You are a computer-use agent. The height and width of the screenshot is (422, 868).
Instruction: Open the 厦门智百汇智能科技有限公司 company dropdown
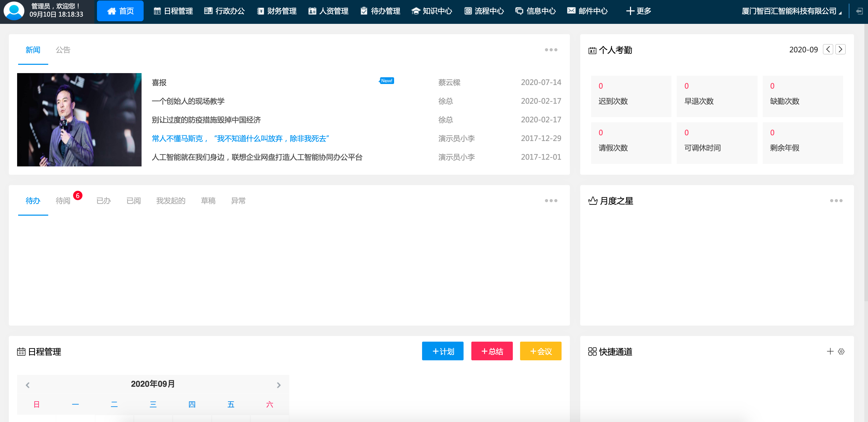coord(792,11)
